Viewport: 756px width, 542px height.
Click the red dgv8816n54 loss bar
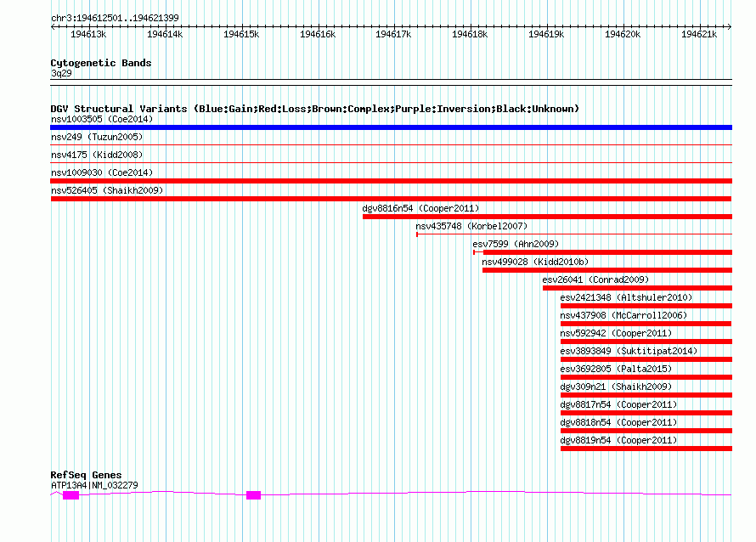[x=547, y=217]
